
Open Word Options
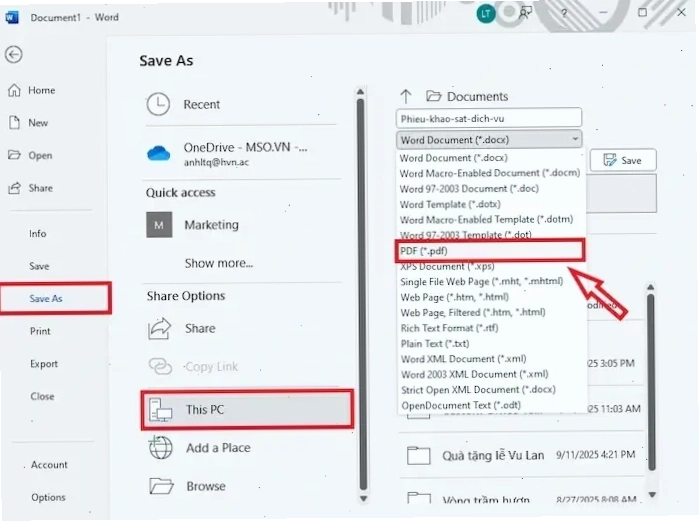(48, 497)
